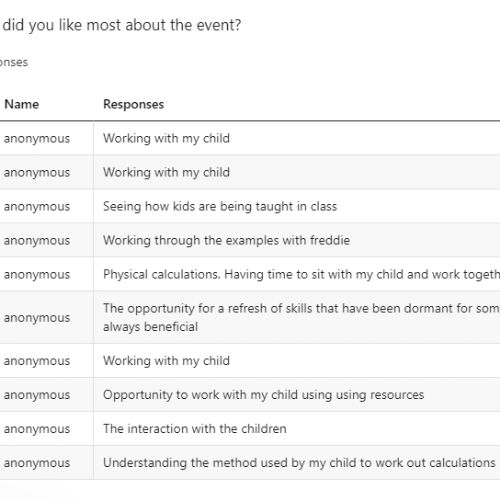Click 'Understanding the method used by my child' response
Image resolution: width=500 pixels, height=500 pixels.
299,463
